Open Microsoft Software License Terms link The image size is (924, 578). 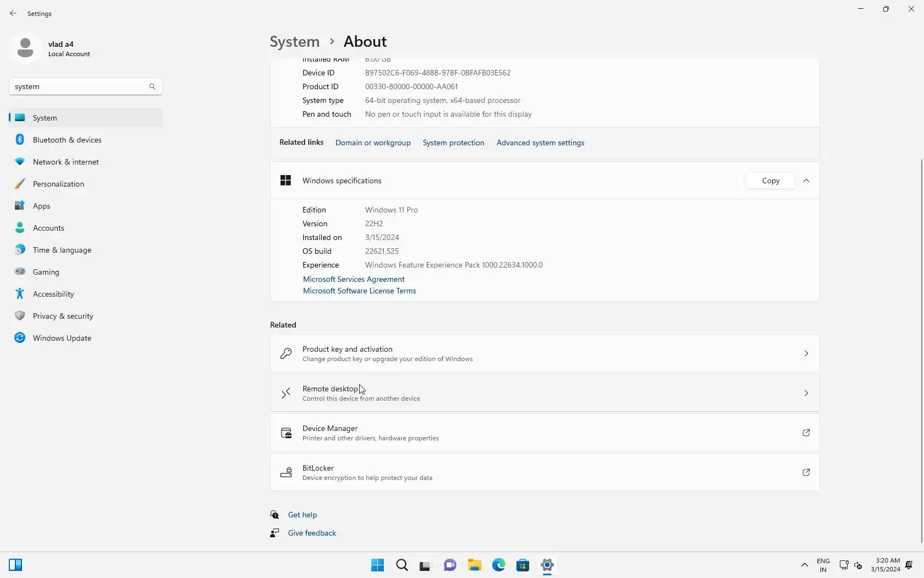pos(359,291)
